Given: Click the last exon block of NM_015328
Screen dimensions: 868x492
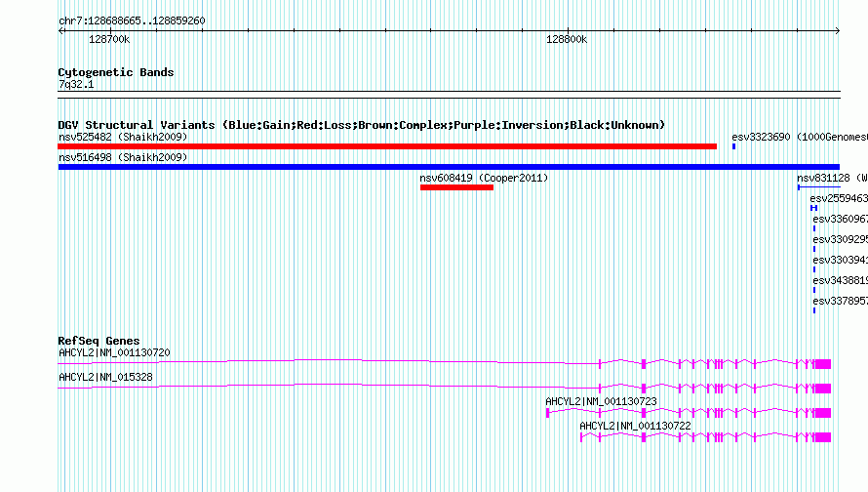Looking at the screenshot, I should pyautogui.click(x=823, y=389).
